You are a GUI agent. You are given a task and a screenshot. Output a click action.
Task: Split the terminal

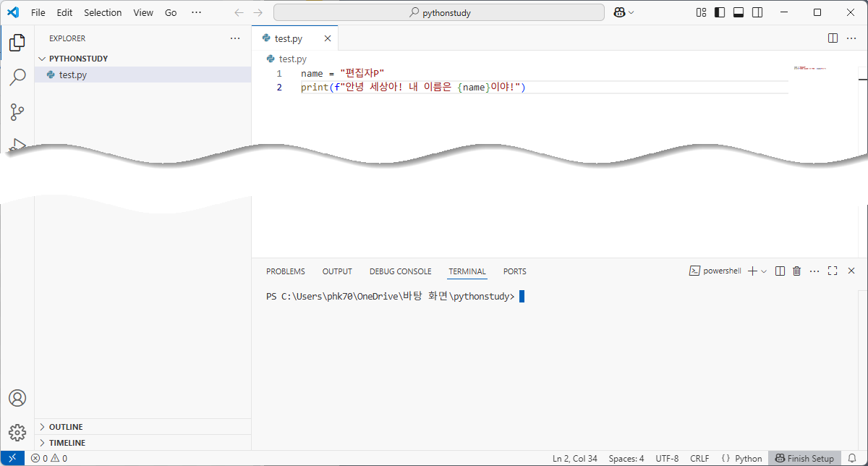(x=780, y=271)
